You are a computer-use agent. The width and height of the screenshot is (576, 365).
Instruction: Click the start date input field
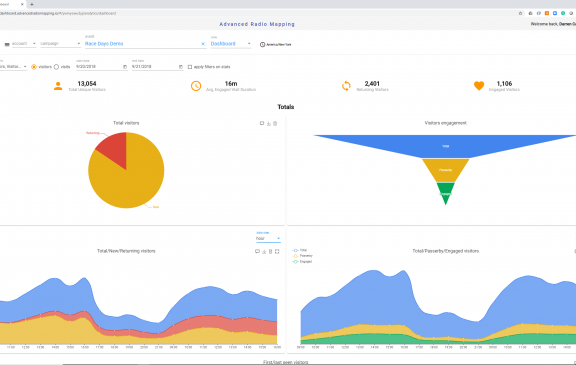click(98, 67)
